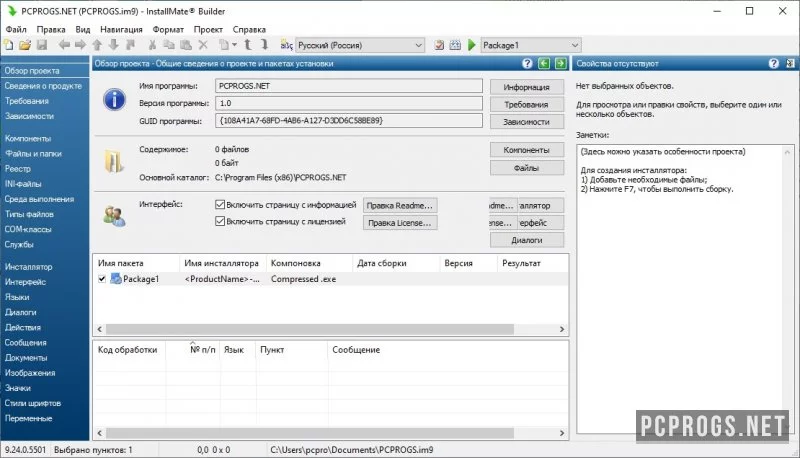Go to previous page with green left arrow
The image size is (800, 458).
pyautogui.click(x=544, y=63)
